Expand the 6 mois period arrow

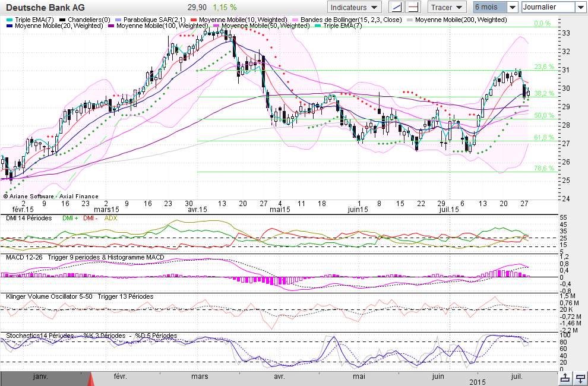(513, 7)
